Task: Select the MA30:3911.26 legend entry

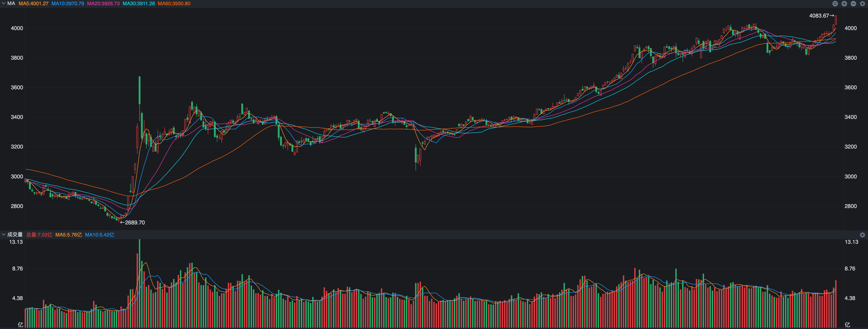Action: 138,4
